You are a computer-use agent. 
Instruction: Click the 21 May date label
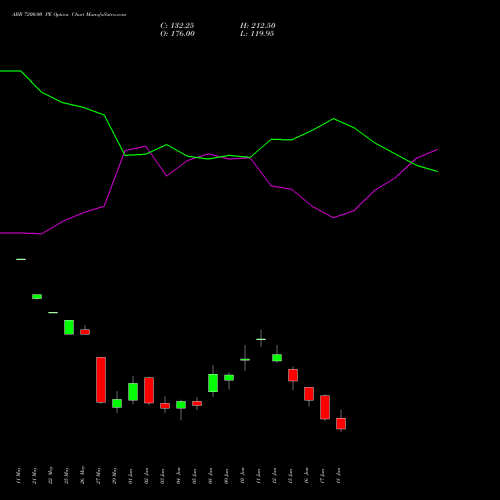coord(35,476)
